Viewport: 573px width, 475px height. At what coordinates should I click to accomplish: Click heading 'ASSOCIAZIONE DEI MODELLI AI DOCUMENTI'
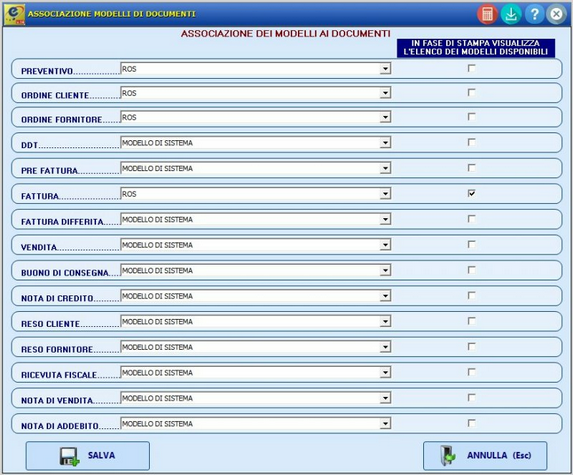286,34
